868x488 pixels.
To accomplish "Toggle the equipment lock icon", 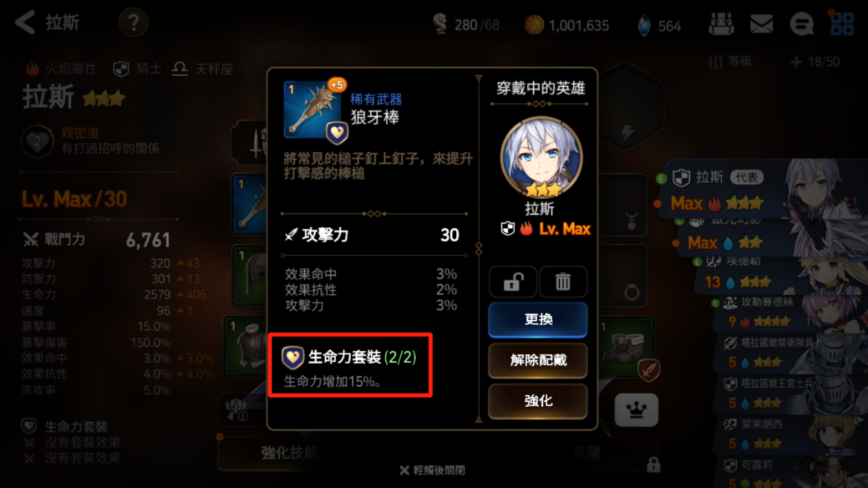I will pos(512,282).
